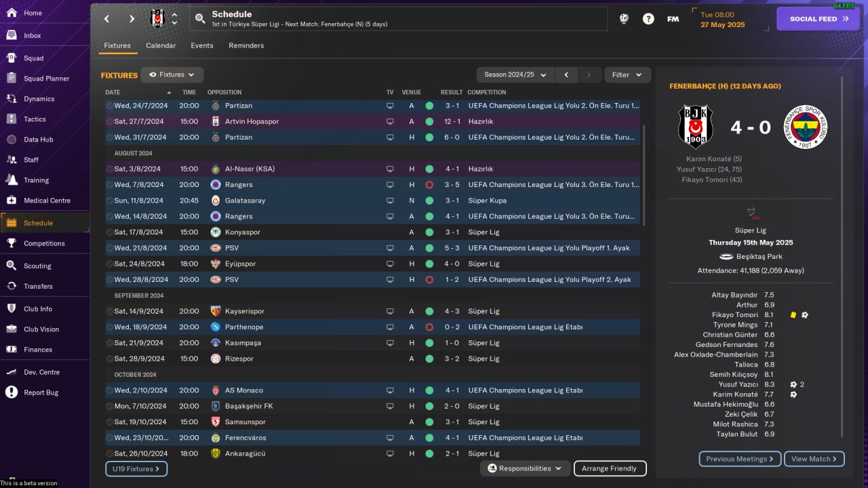Open the Dev. Centre icon
The height and width of the screenshot is (488, 868).
(11, 371)
